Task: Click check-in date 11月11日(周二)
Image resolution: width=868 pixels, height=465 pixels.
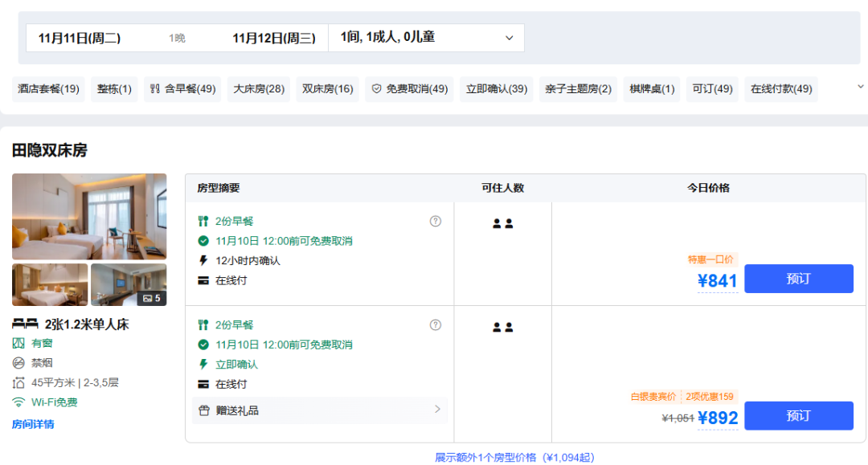Action: [80, 38]
